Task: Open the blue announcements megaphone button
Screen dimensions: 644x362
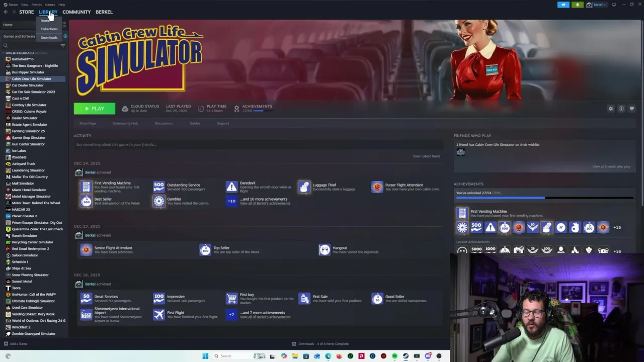Action: [x=563, y=5]
